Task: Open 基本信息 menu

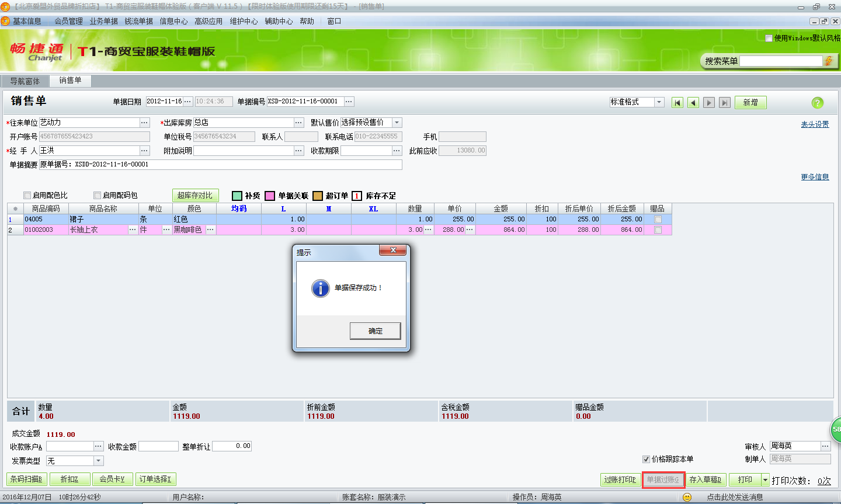Action: pos(27,21)
